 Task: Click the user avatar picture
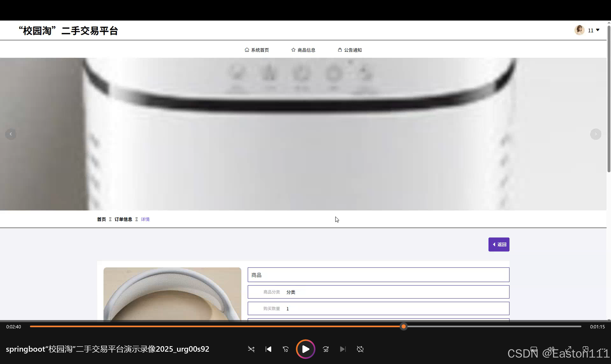point(579,30)
